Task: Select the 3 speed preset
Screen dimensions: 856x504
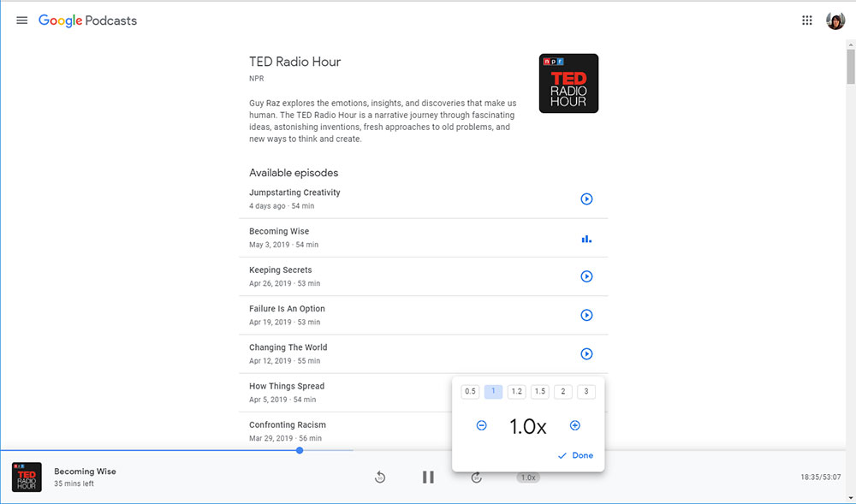Action: (586, 392)
